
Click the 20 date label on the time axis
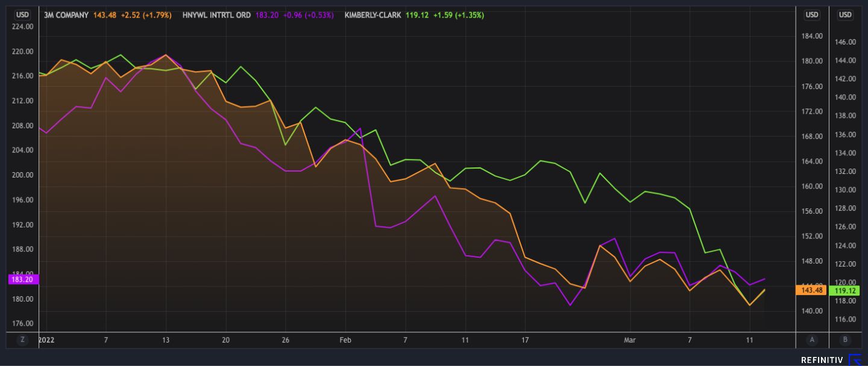[x=225, y=340]
